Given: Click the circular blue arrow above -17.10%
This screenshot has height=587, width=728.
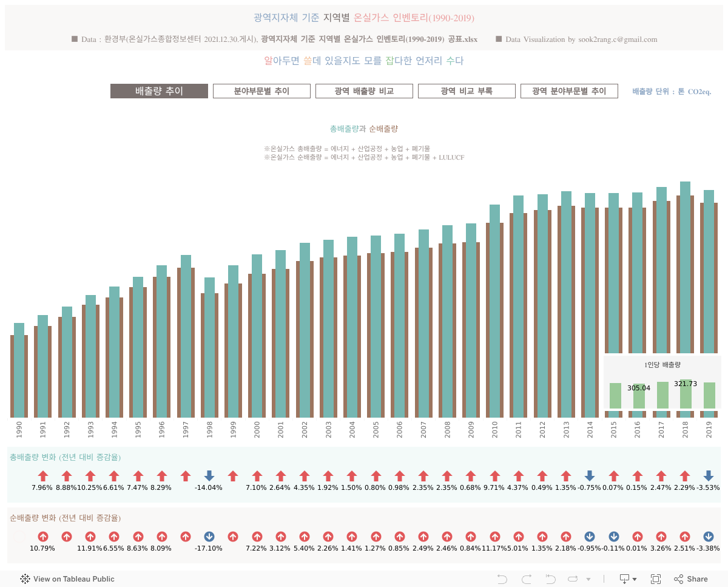Looking at the screenshot, I should pos(209,537).
